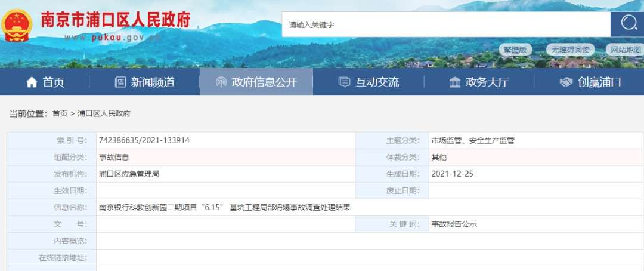Image resolution: width=644 pixels, height=271 pixels.
Task: Open the 首页 navigation tab
Action: pos(45,82)
